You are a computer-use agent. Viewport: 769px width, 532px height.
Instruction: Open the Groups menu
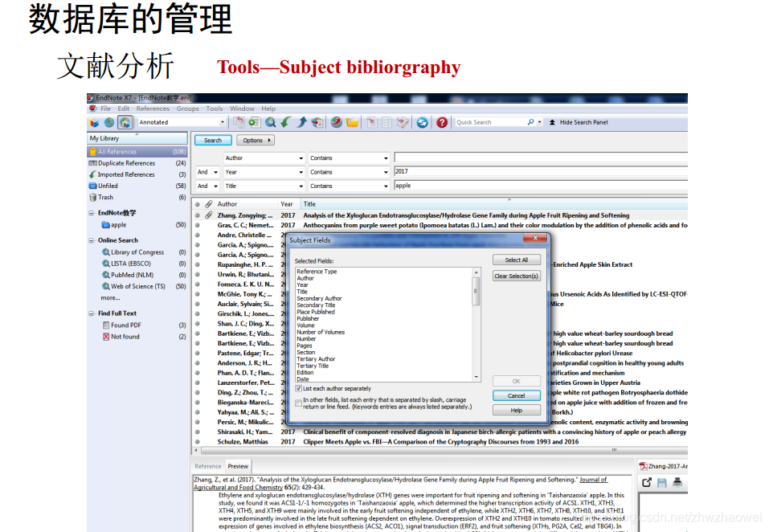[x=187, y=108]
